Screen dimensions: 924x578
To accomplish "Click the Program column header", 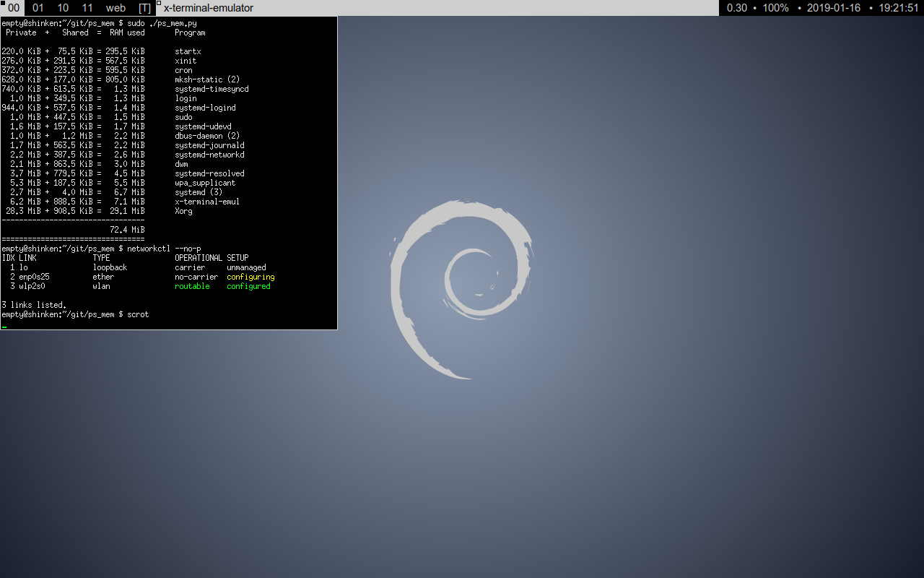I will (190, 33).
